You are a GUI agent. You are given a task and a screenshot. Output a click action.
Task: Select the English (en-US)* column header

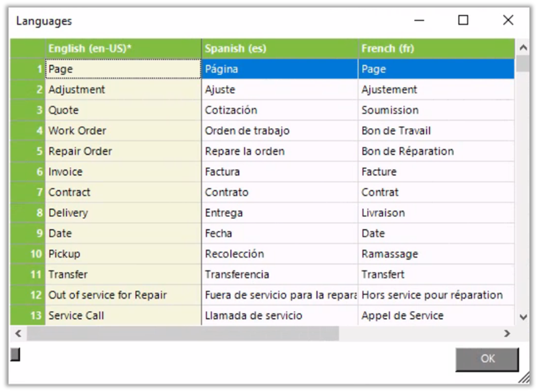click(123, 49)
